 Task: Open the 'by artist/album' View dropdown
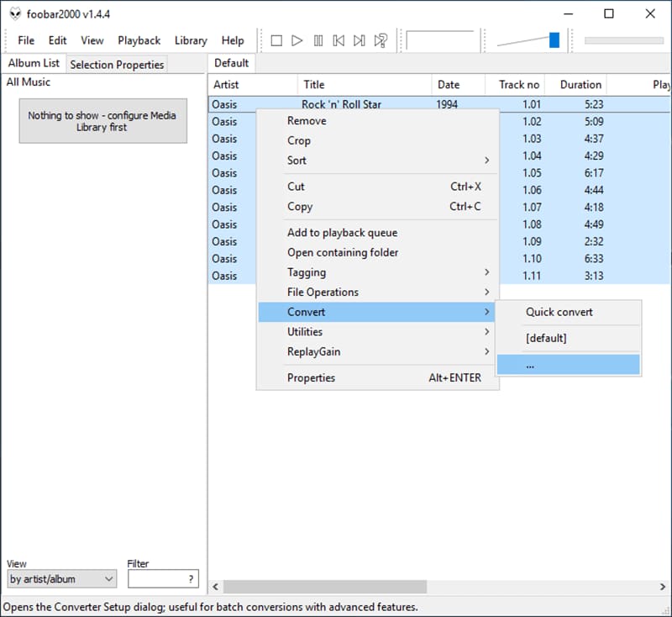[x=61, y=579]
